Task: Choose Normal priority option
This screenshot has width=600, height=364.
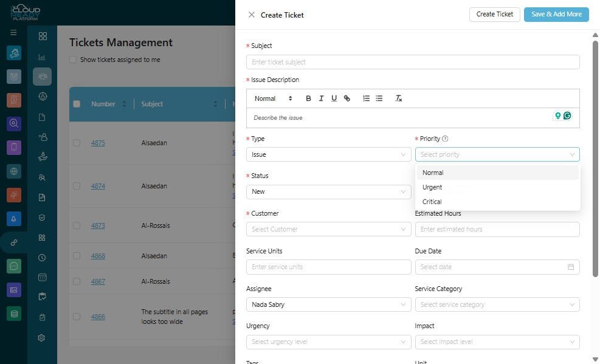Action: (x=497, y=173)
